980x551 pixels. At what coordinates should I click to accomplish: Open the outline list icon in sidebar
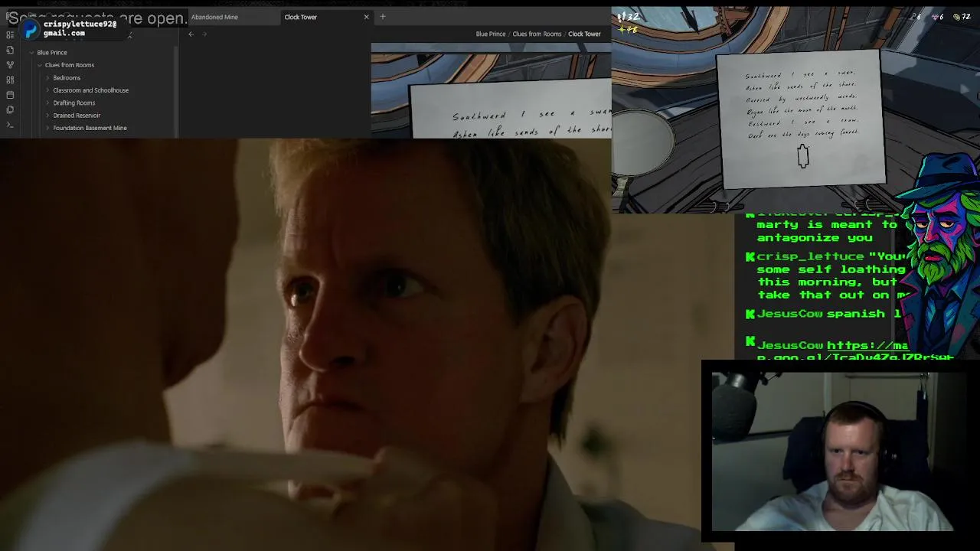10,35
